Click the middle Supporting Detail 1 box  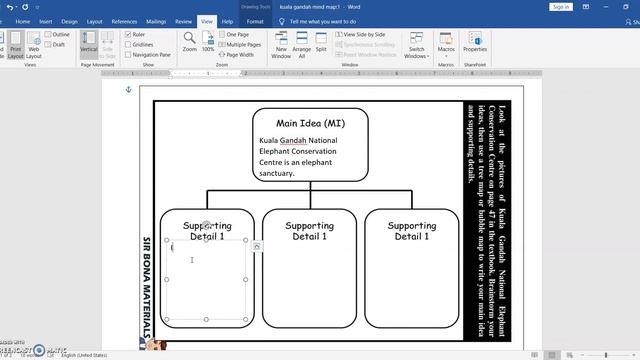[x=309, y=268]
